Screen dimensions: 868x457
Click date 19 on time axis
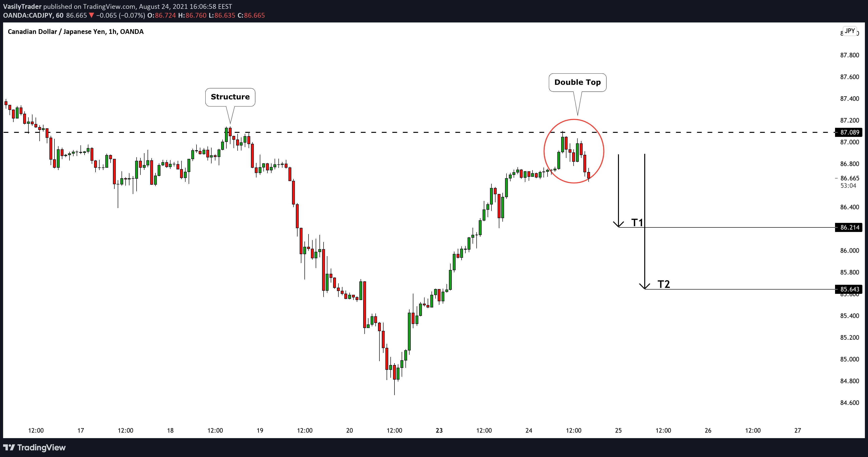(260, 430)
